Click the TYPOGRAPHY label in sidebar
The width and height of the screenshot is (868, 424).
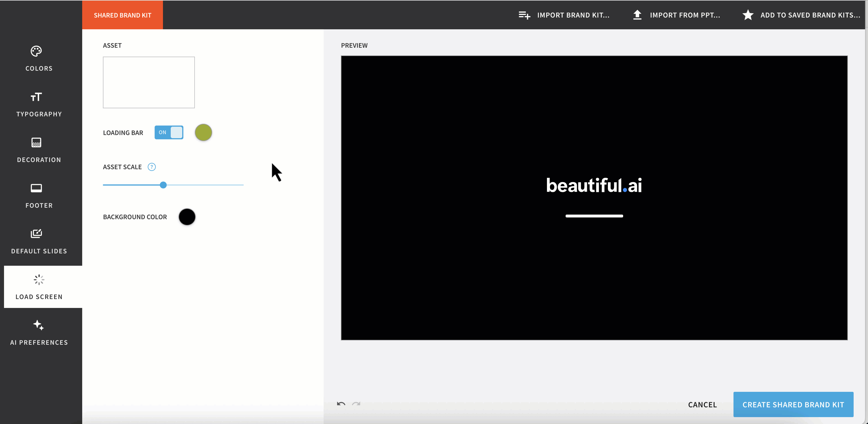39,114
